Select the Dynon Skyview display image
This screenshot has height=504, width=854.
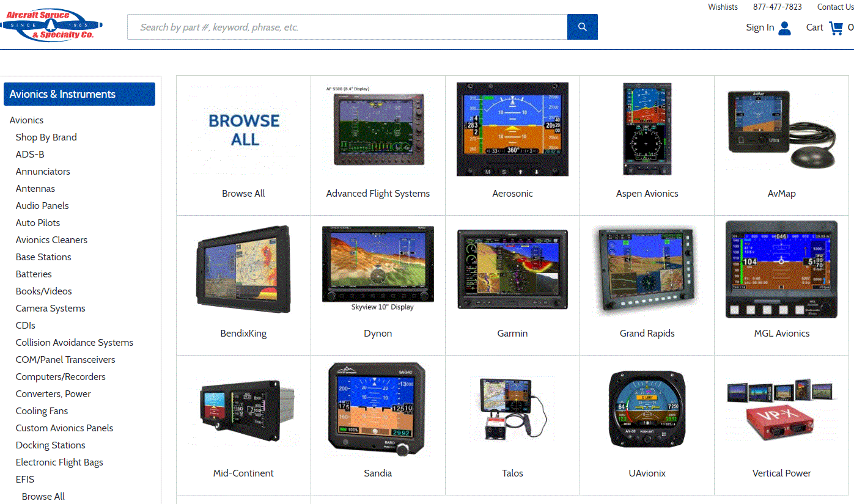[x=378, y=265]
